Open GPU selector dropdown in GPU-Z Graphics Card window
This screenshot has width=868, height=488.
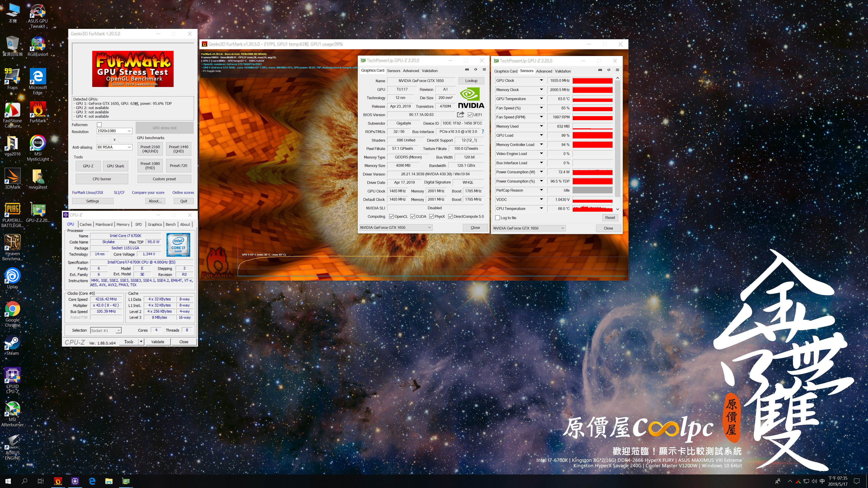pyautogui.click(x=396, y=228)
